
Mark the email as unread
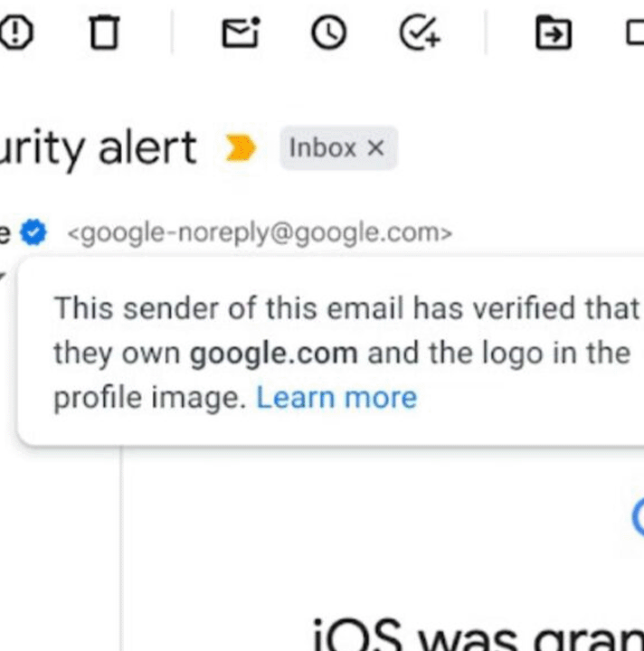coord(241,33)
